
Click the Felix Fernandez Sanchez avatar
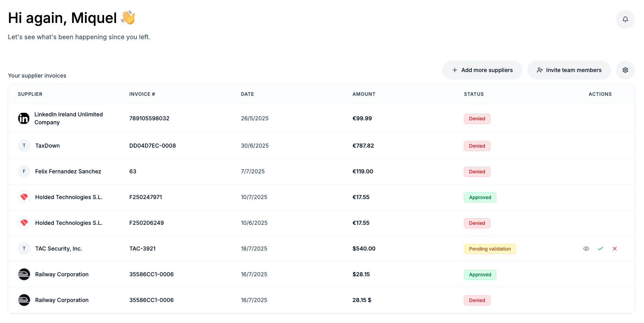(x=24, y=171)
